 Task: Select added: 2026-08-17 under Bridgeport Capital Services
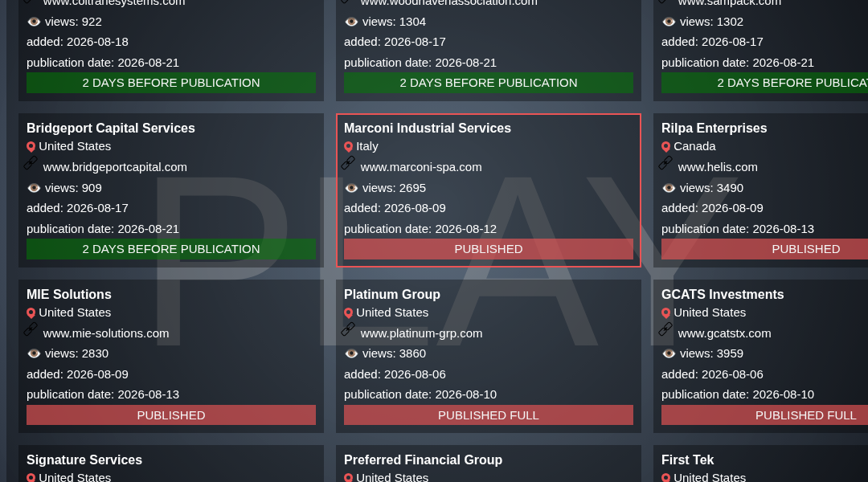pyautogui.click(x=77, y=209)
